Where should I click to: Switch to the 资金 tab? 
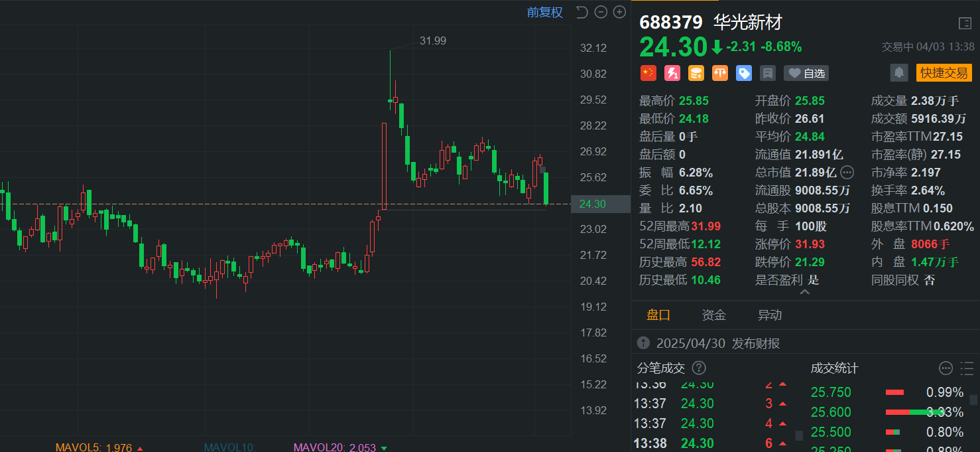(x=714, y=315)
